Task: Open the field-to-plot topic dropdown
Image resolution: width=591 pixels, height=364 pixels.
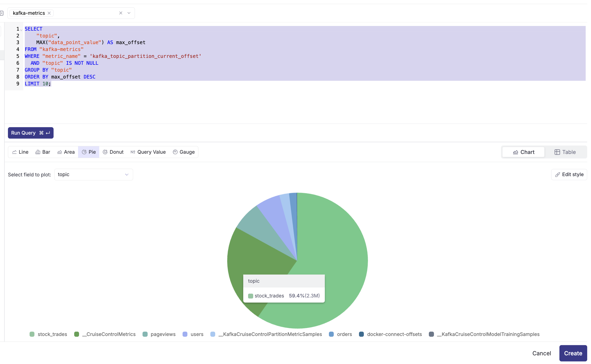Action: [94, 175]
